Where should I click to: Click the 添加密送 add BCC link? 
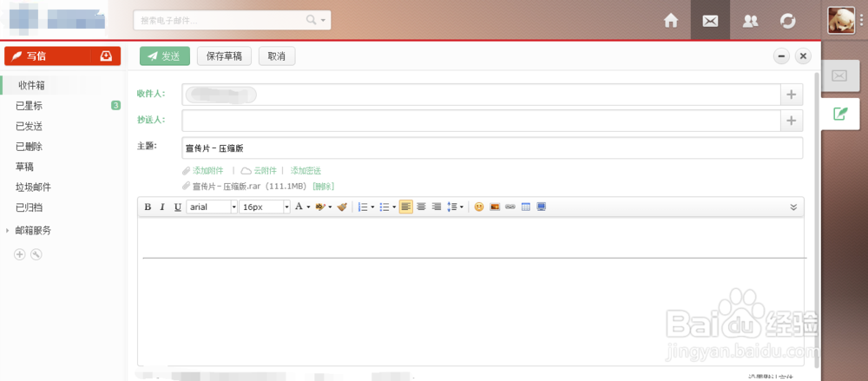[306, 171]
